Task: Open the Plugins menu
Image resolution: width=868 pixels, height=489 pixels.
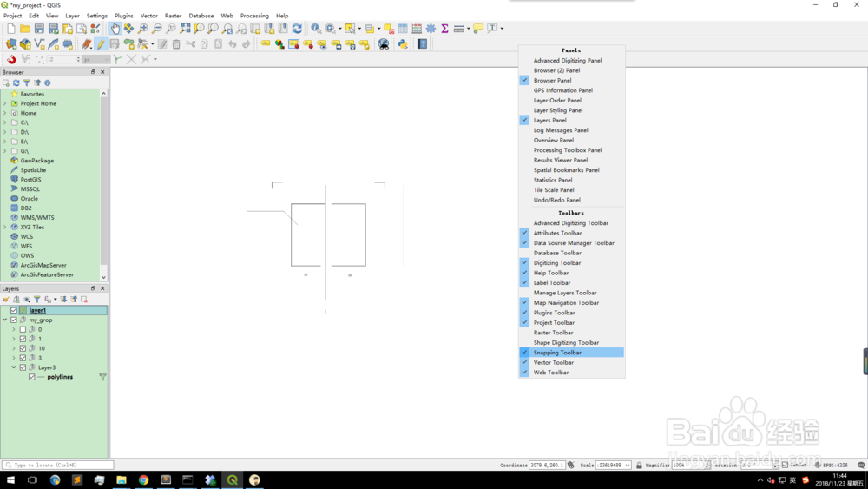Action: tap(124, 16)
